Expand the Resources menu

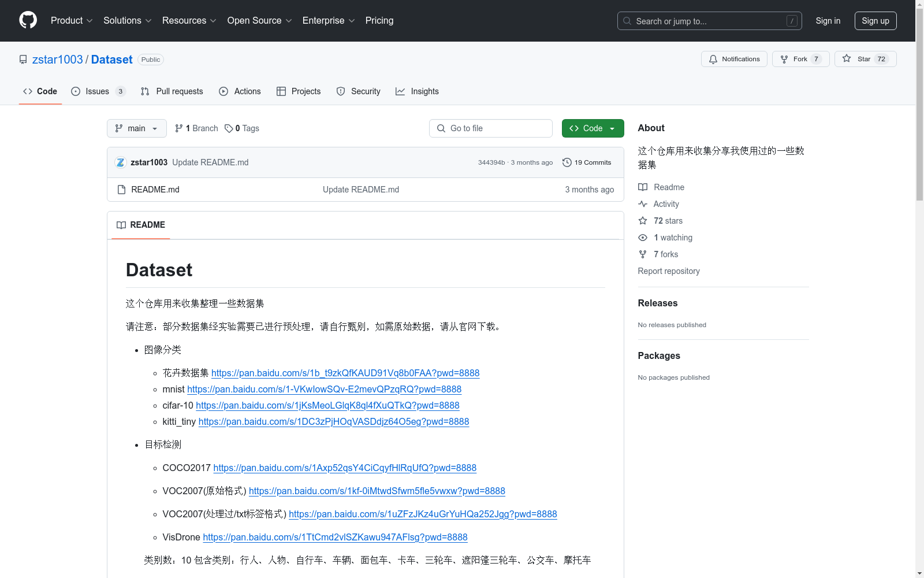tap(189, 21)
